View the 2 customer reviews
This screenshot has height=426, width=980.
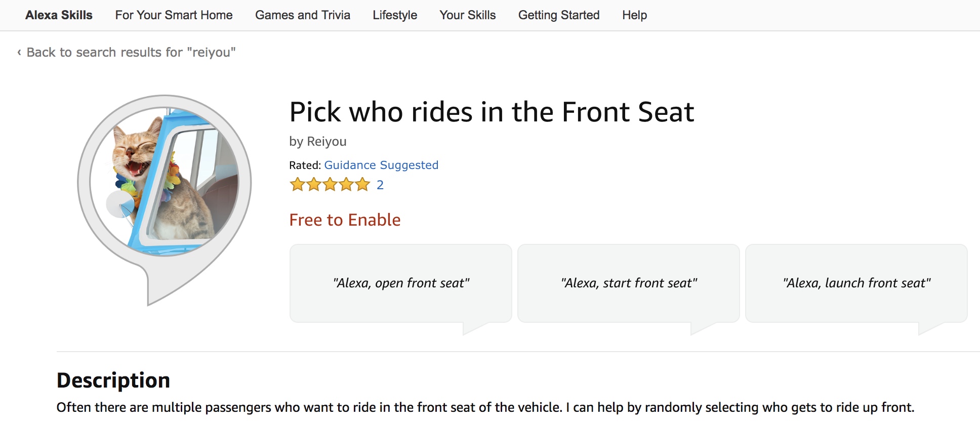[380, 185]
